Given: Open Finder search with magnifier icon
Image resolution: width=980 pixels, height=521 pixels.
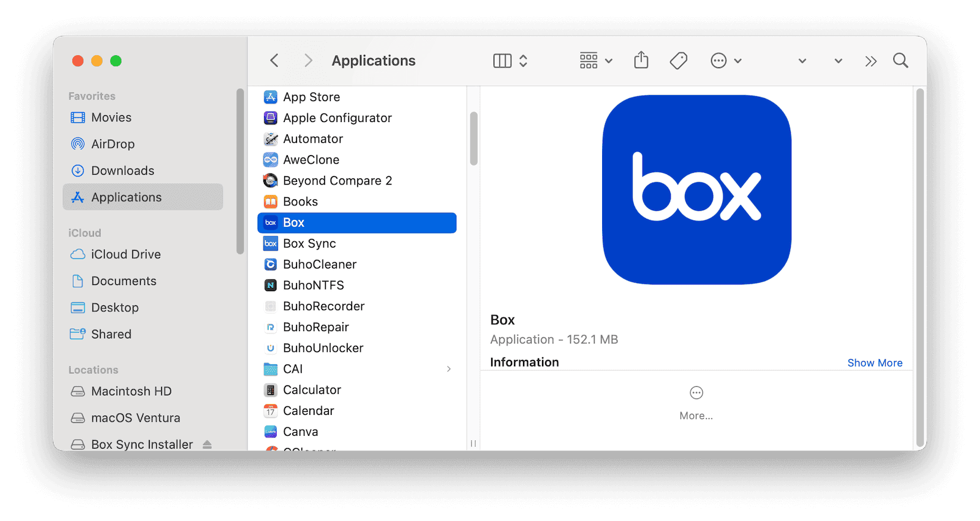Looking at the screenshot, I should 900,61.
